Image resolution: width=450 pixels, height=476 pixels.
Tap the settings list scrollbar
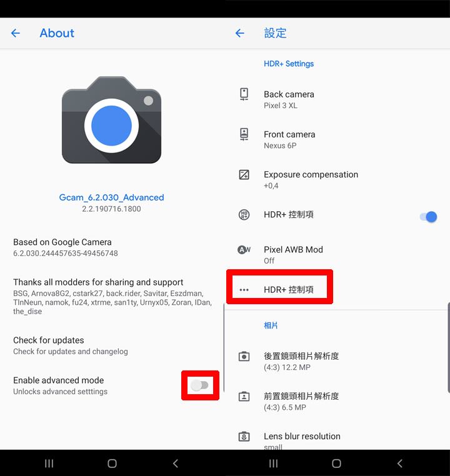[449, 348]
